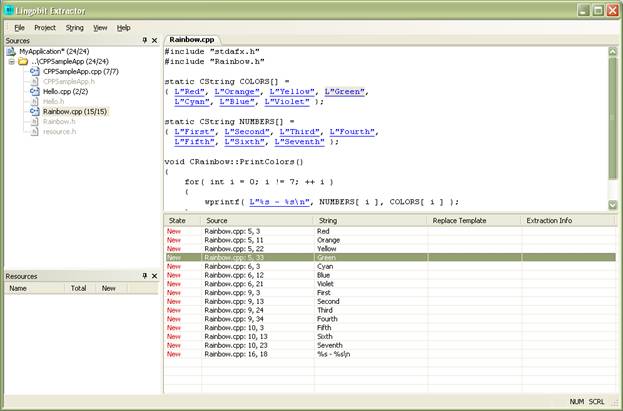623x411 pixels.
Task: Click code editor scroll up arrow
Action: tap(612, 51)
